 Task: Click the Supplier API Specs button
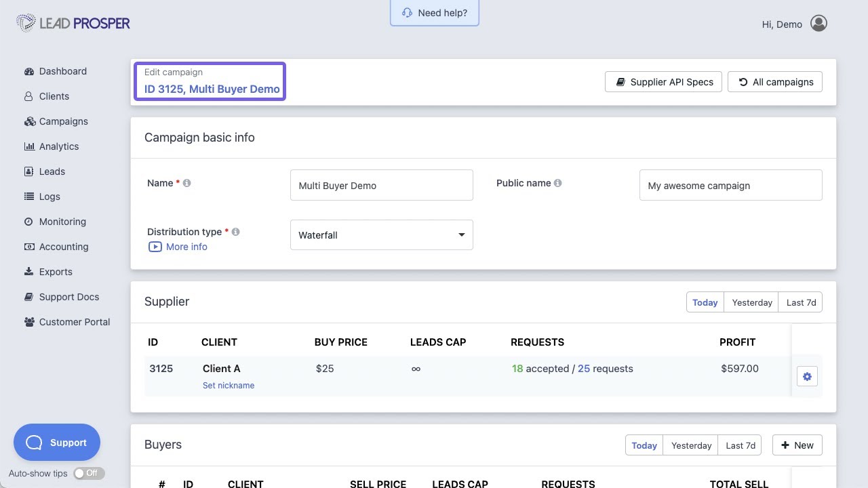tap(663, 82)
